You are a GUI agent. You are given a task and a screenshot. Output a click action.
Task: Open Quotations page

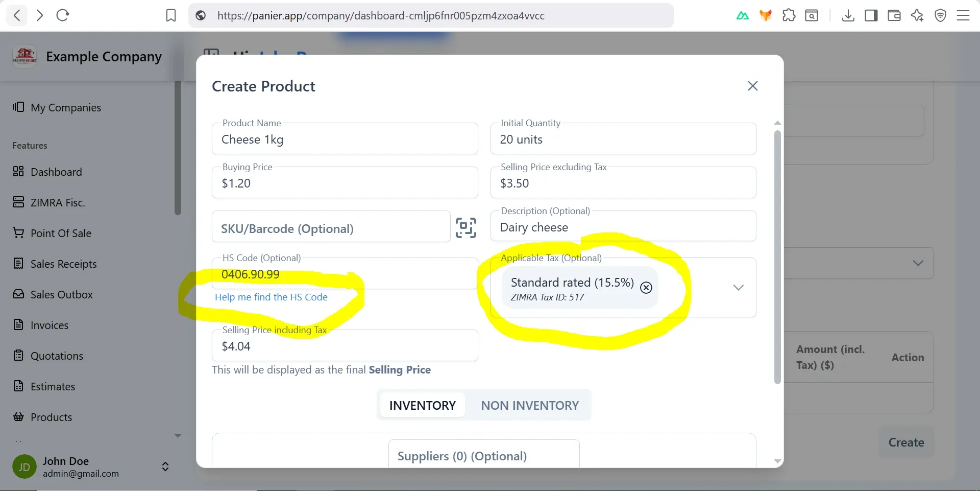[x=48, y=356]
